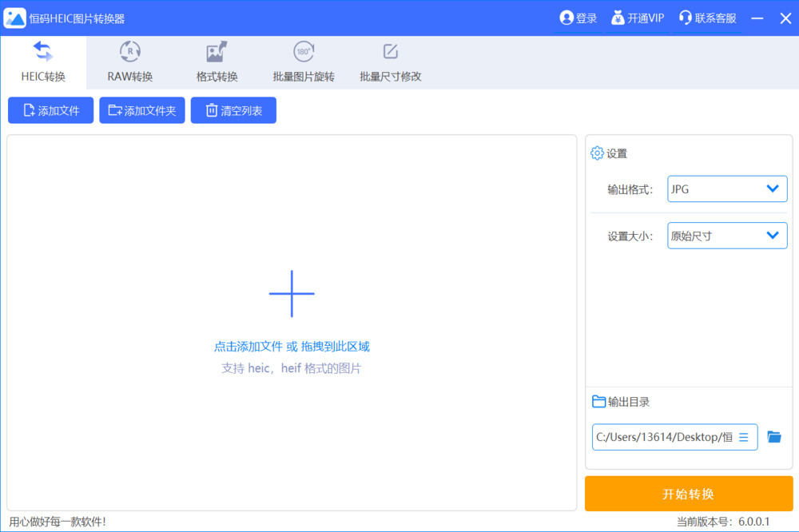Click the large plus add-file icon
The height and width of the screenshot is (532, 799).
[292, 293]
